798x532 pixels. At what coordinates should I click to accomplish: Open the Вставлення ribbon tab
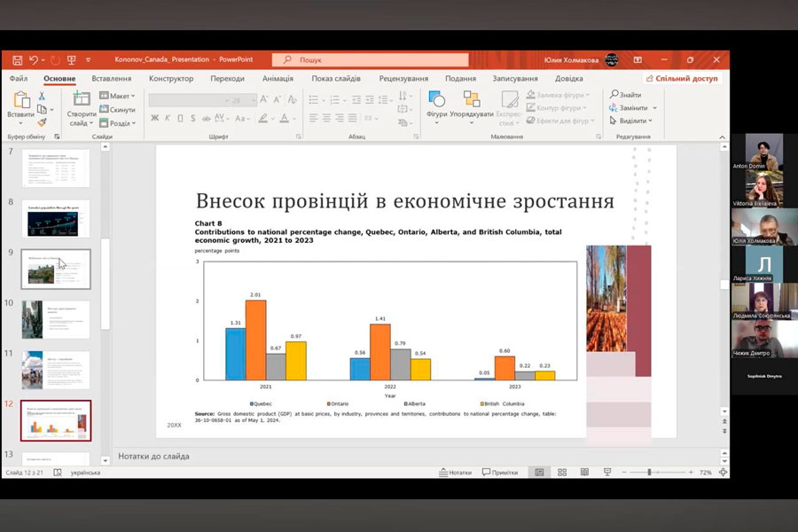click(111, 78)
